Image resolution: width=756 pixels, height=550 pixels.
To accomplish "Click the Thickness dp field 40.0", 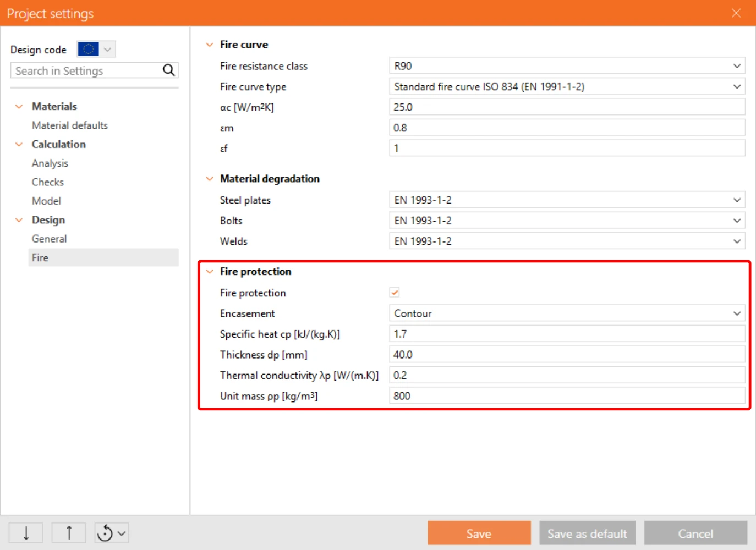I will tap(567, 354).
